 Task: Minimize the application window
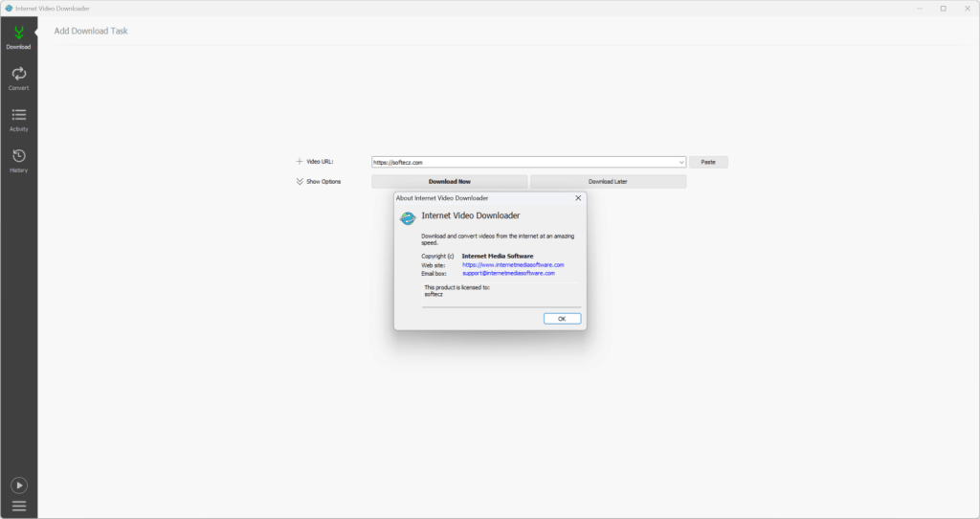tap(920, 8)
